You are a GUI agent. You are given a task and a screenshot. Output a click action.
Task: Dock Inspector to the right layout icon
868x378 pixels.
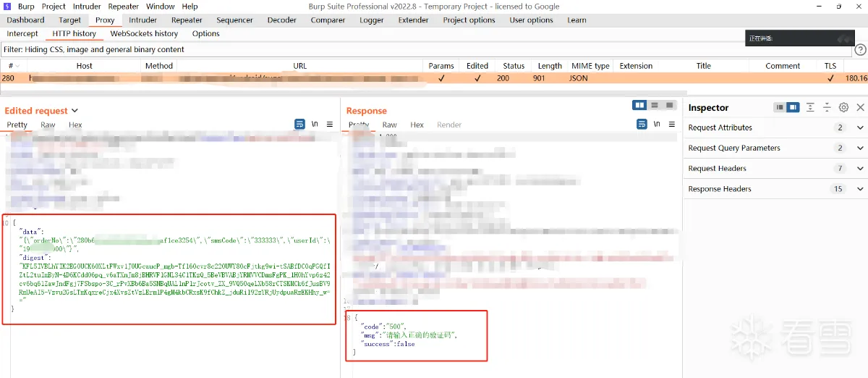tap(793, 107)
